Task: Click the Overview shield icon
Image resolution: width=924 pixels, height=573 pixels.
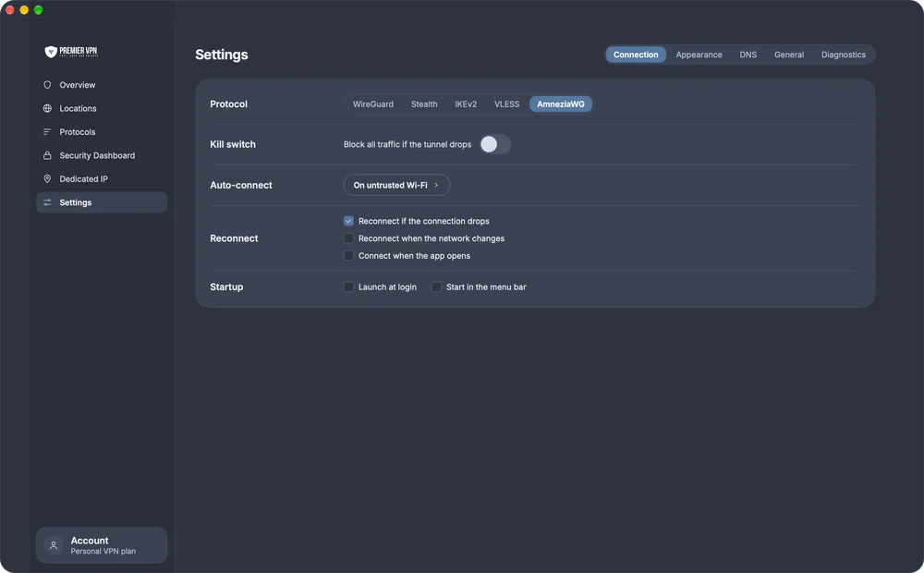Action: tap(47, 85)
